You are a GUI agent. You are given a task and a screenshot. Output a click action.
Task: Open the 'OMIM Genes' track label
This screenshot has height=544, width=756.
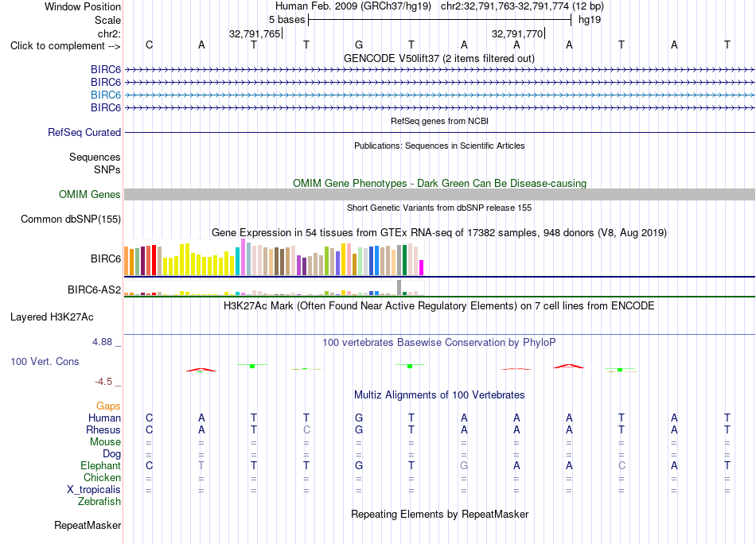[x=89, y=194]
